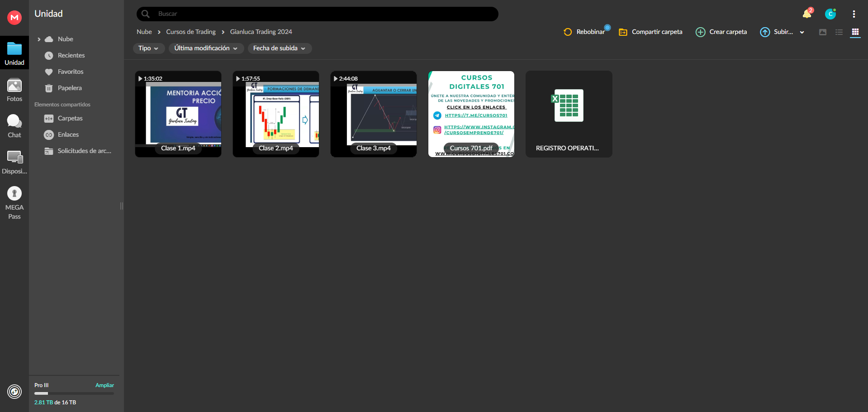
Task: Open the Fotos section in sidebar
Action: (14, 90)
